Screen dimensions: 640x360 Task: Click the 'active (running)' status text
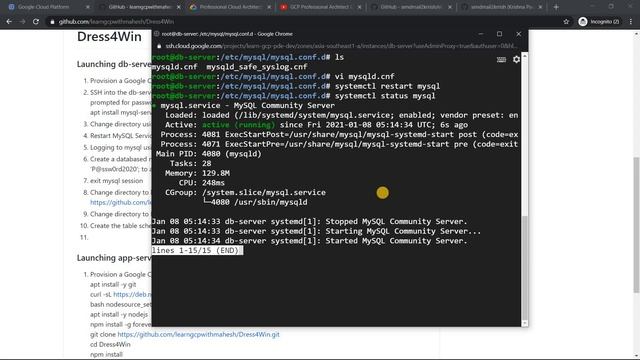pos(239,125)
